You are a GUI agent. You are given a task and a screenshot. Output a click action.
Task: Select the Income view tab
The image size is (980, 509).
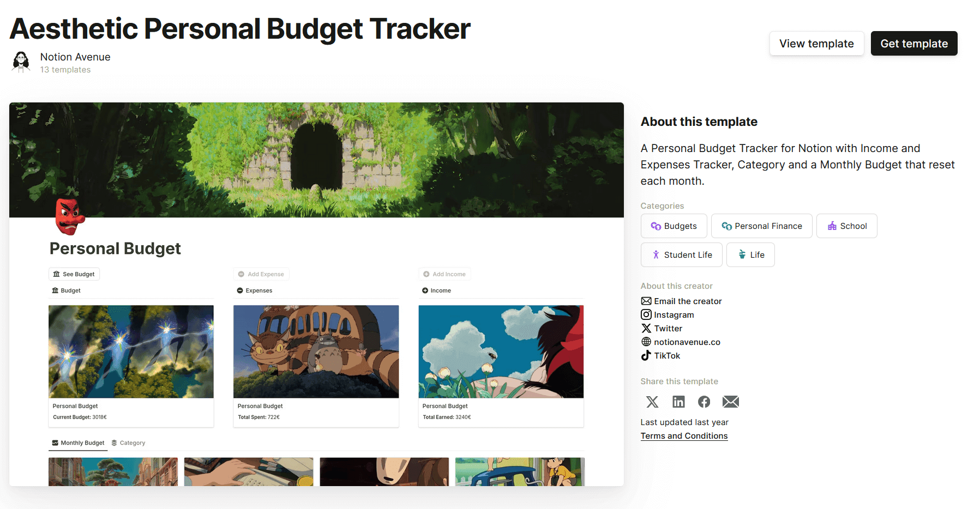(436, 290)
